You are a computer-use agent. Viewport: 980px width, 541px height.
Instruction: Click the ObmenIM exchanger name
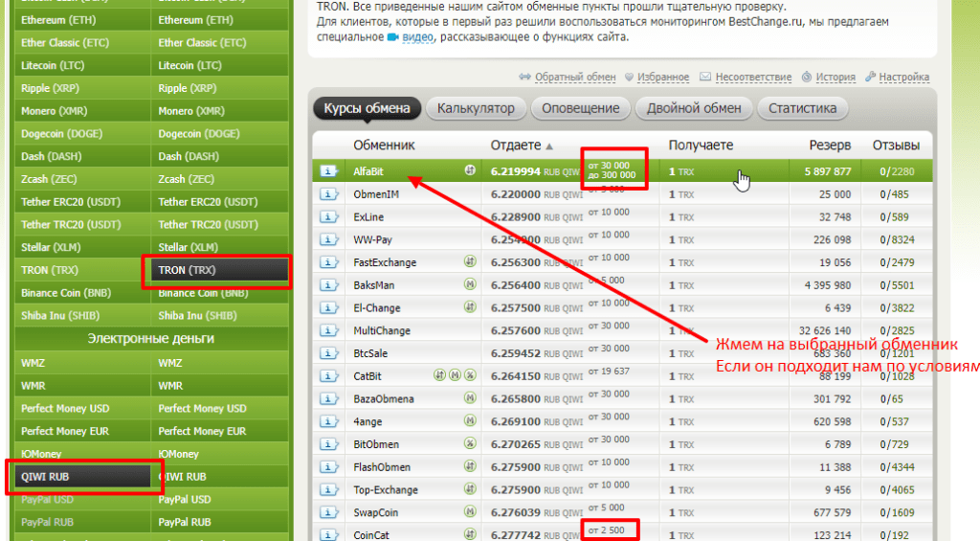tap(375, 194)
